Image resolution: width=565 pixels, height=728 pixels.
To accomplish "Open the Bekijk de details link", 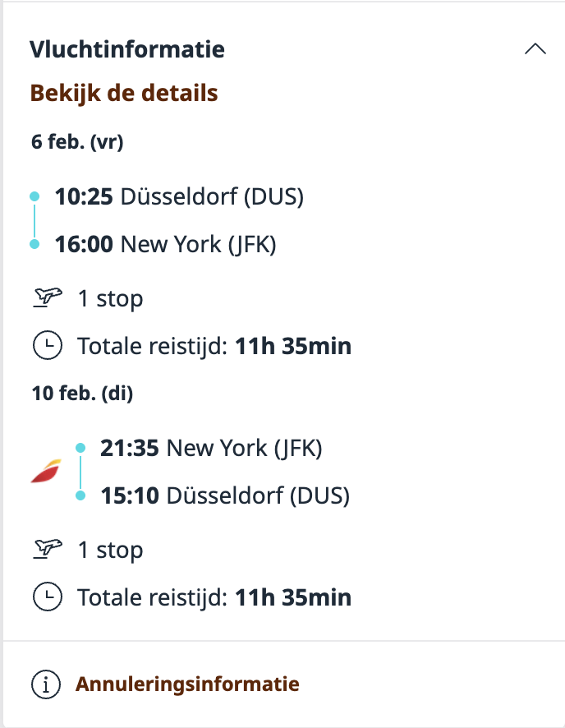I will pyautogui.click(x=124, y=93).
